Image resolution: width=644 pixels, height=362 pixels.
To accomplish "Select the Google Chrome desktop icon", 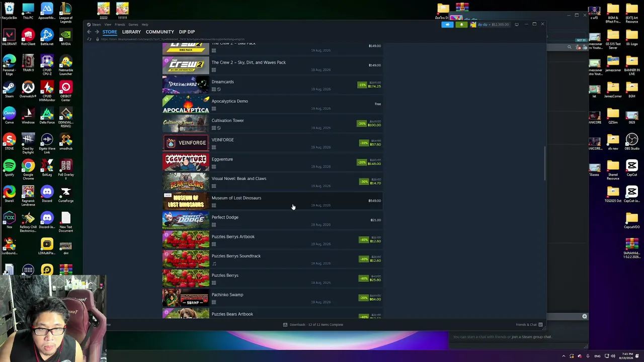I will [x=28, y=170].
